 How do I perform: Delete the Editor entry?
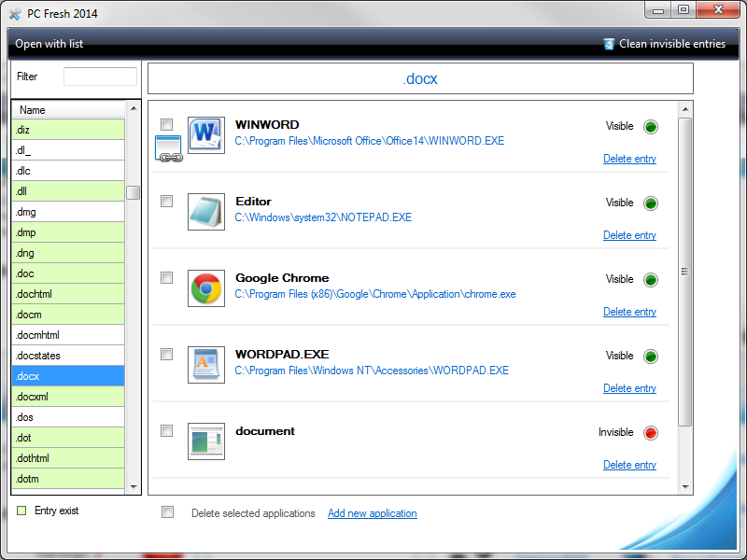629,235
